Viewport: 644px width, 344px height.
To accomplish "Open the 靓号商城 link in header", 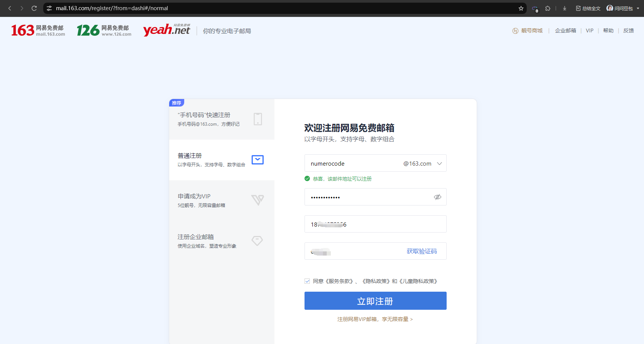I will [531, 30].
